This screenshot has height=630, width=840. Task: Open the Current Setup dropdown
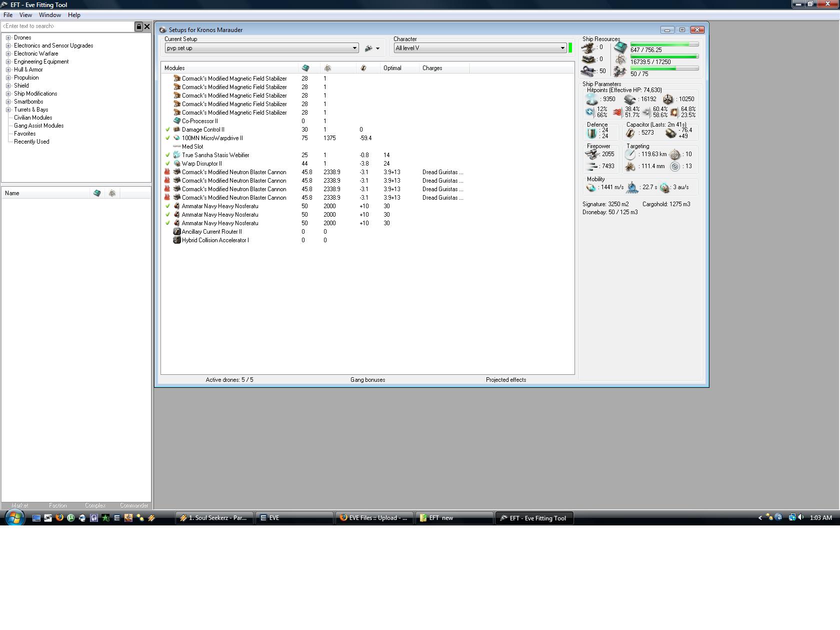[x=261, y=48]
